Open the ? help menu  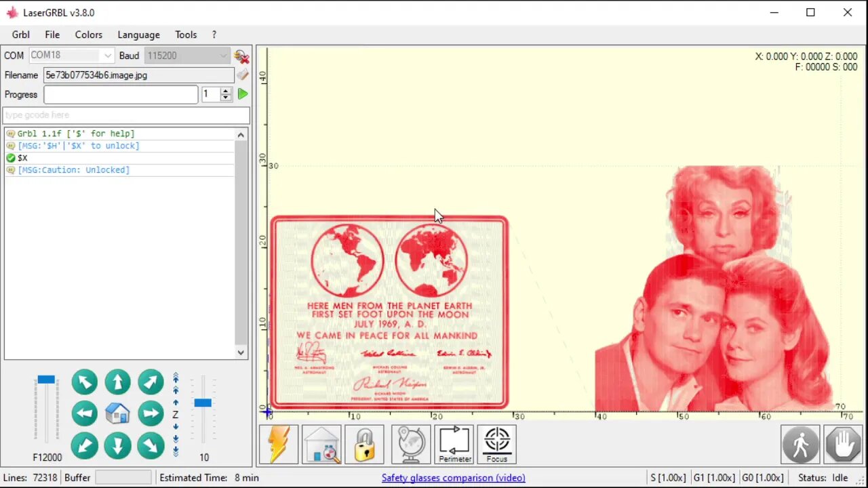click(x=214, y=35)
